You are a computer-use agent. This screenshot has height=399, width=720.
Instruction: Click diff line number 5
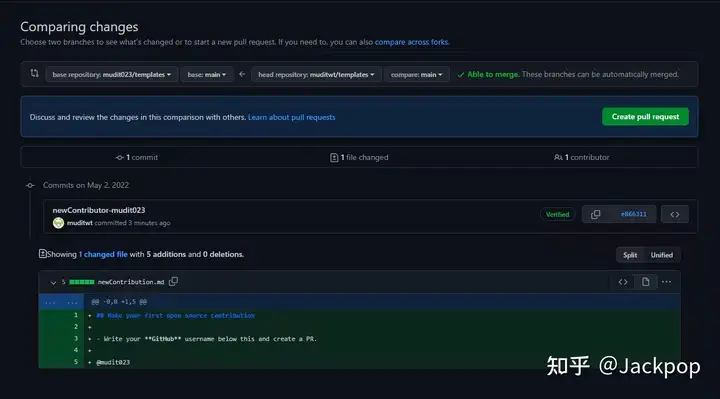[76, 362]
